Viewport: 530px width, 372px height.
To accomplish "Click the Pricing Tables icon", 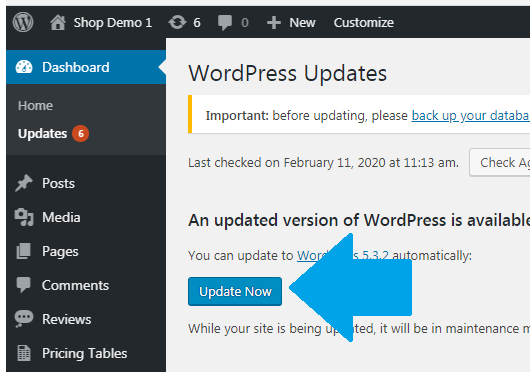I will 24,353.
